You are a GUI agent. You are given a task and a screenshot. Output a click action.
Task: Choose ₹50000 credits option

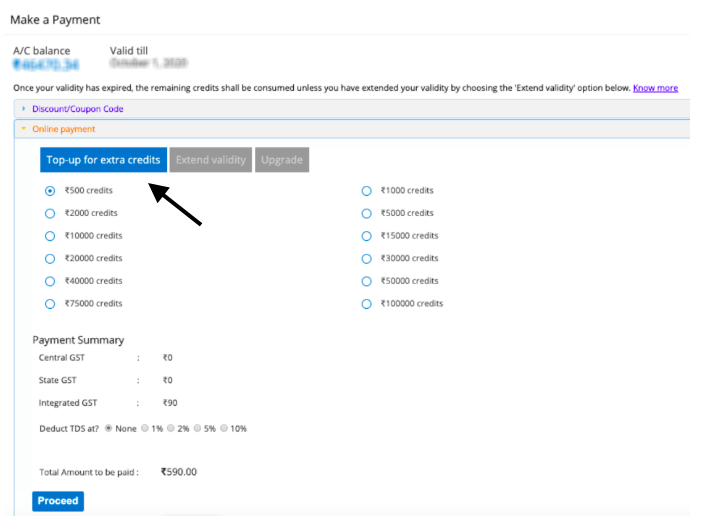click(x=367, y=281)
